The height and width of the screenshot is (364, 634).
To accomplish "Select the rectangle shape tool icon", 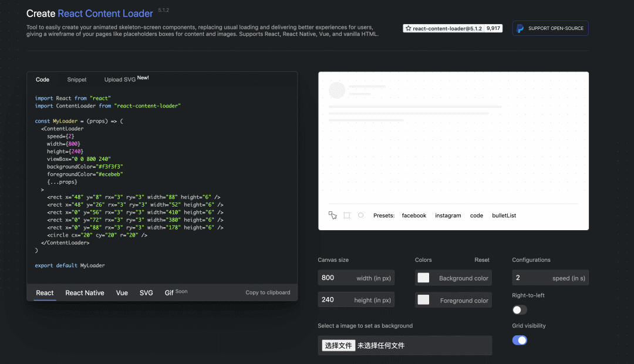I will (x=347, y=215).
